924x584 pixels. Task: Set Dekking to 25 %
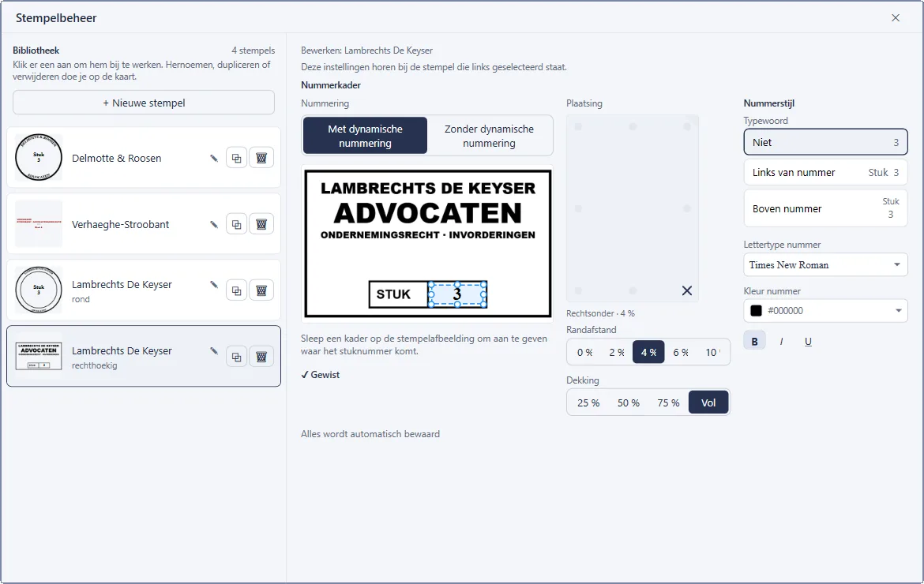pos(588,402)
